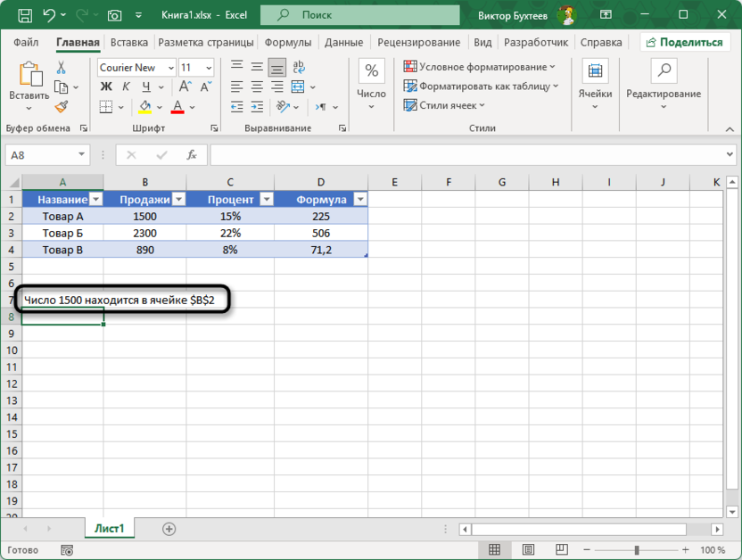Open the Продажи column filter dropdown

(x=178, y=200)
